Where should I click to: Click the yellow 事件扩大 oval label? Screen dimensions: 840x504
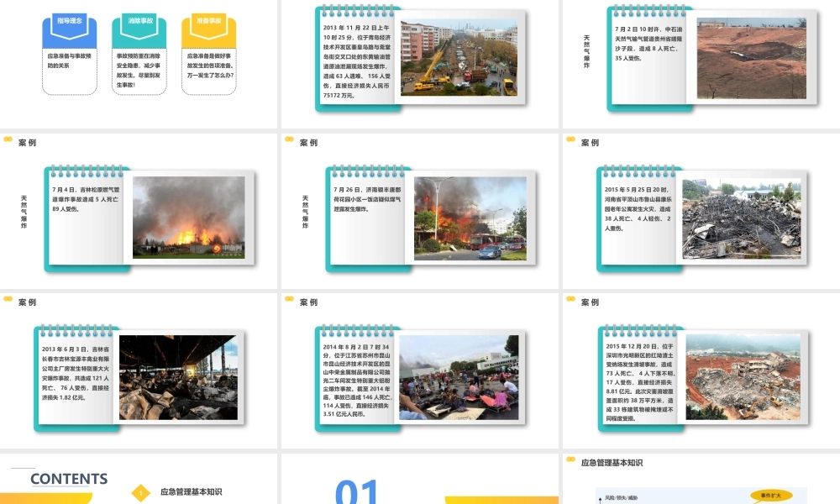pyautogui.click(x=771, y=496)
